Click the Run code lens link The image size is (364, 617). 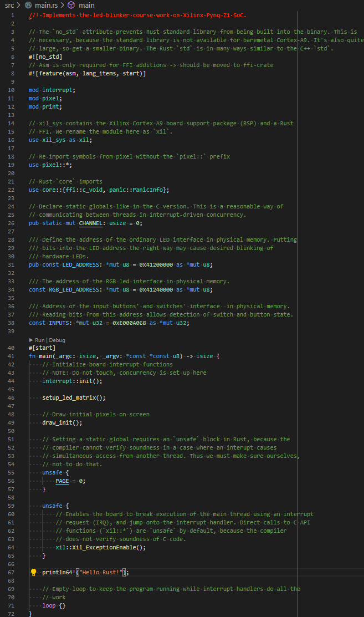[x=40, y=339]
